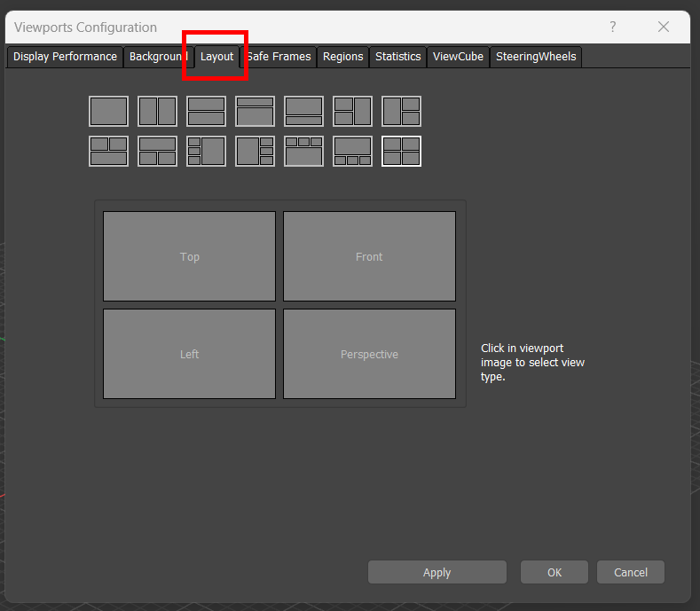Viewport: 700px width, 611px height.
Task: Click the Top viewport preview pane
Action: 189,256
